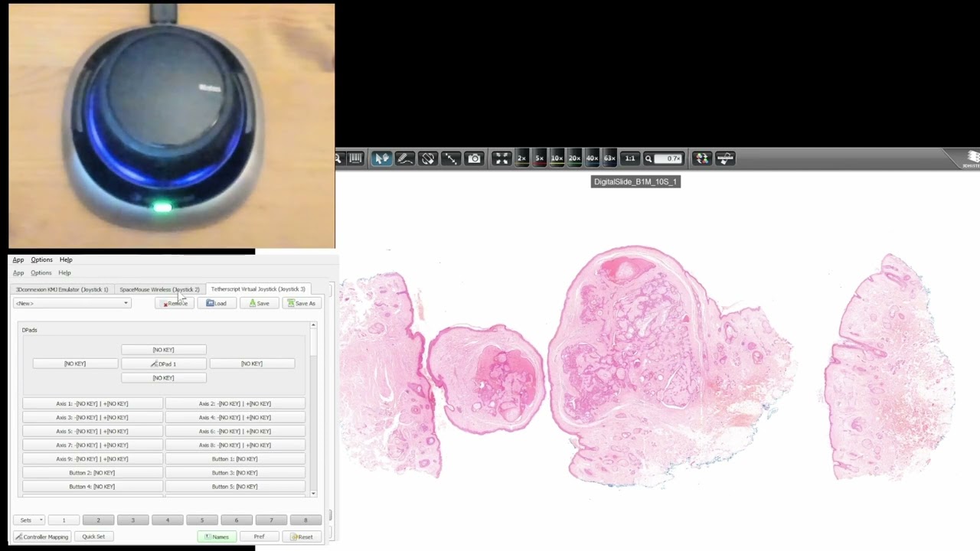Viewport: 980px width, 551px height.
Task: Select set number 8
Action: pyautogui.click(x=305, y=520)
